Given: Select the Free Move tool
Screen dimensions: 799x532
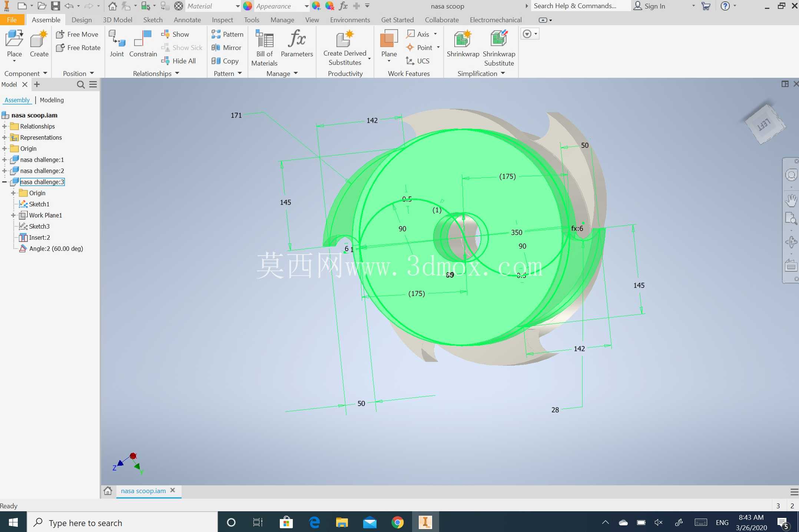Looking at the screenshot, I should 77,34.
